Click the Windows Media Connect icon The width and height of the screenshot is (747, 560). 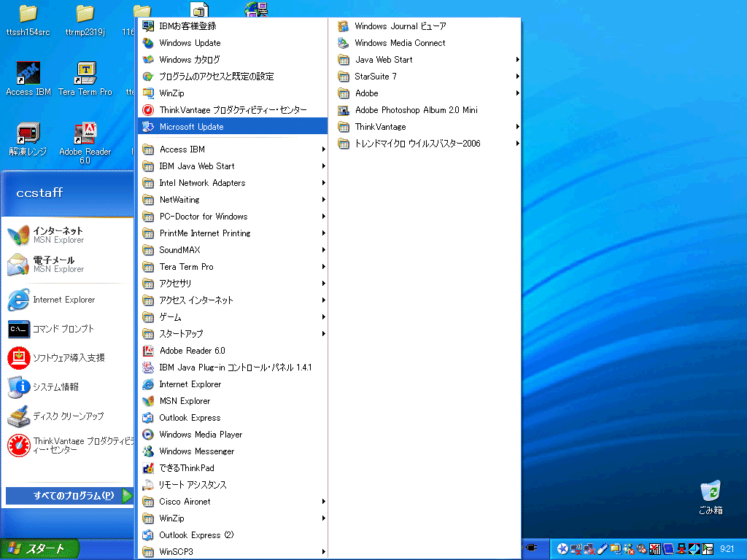(x=343, y=43)
